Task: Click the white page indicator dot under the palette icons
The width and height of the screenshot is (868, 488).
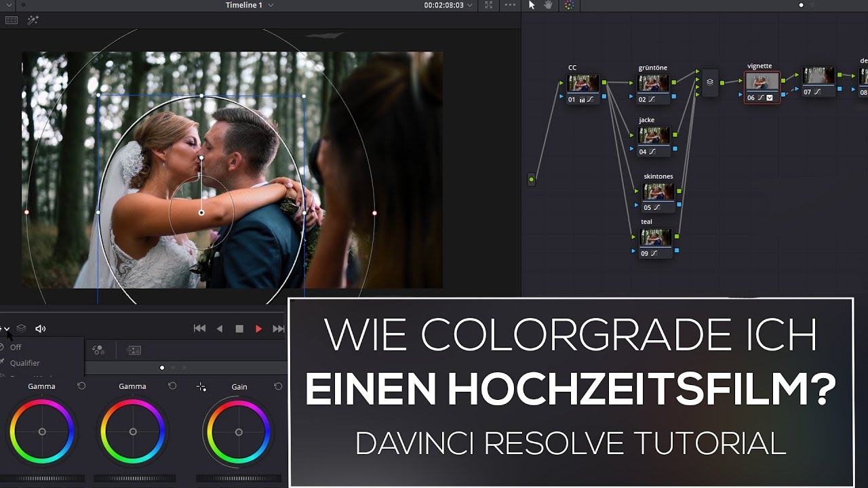Action: click(161, 367)
